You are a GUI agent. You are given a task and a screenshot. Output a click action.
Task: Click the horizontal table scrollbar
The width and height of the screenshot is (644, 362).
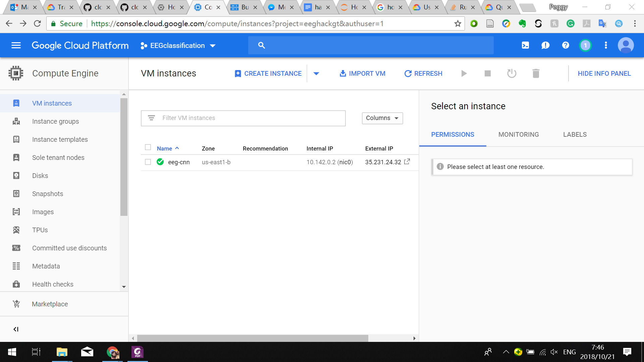tap(252, 338)
